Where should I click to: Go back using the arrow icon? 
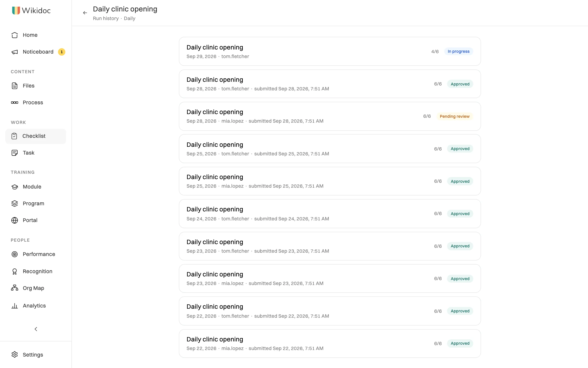click(85, 13)
